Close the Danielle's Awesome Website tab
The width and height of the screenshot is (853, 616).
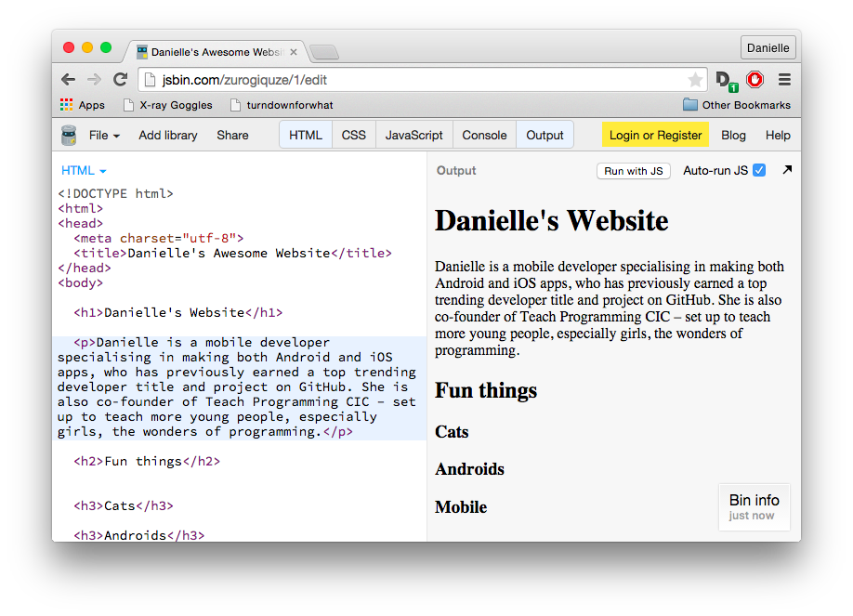[294, 52]
